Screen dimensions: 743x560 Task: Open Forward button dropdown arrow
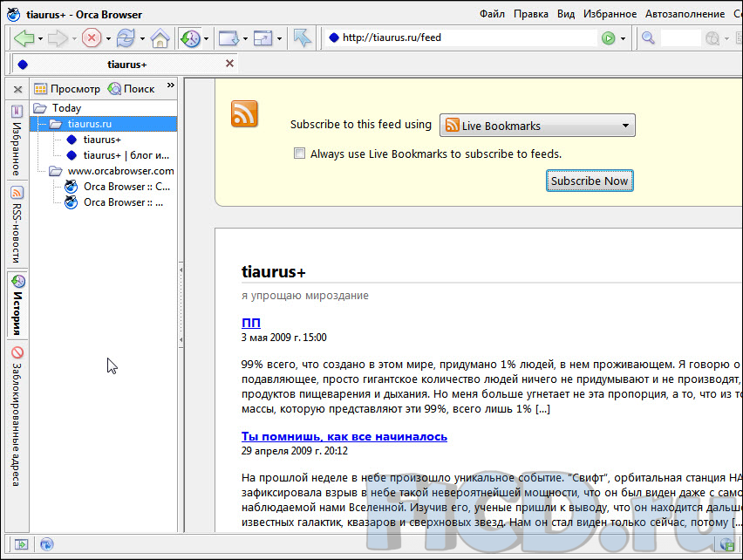pos(74,39)
